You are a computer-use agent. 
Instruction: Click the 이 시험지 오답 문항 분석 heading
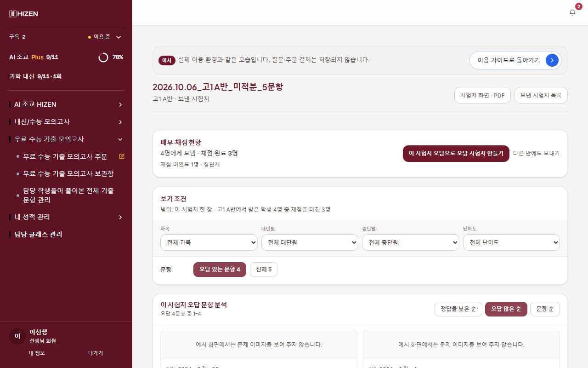[193, 305]
